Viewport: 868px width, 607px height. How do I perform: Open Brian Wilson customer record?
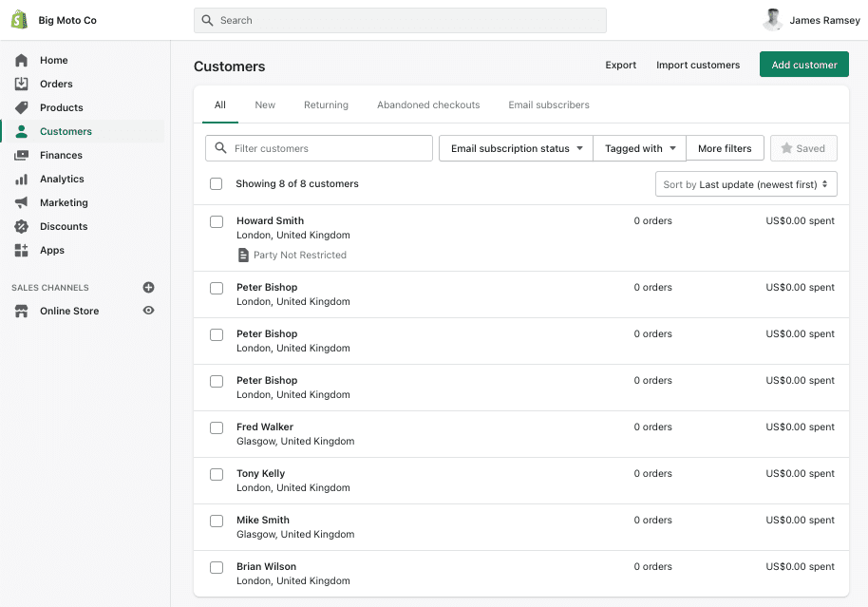[521, 574]
